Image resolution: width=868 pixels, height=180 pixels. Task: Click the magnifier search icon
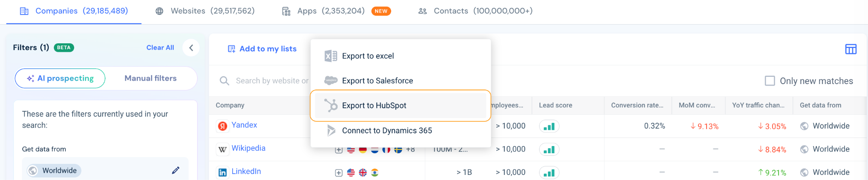(x=224, y=81)
